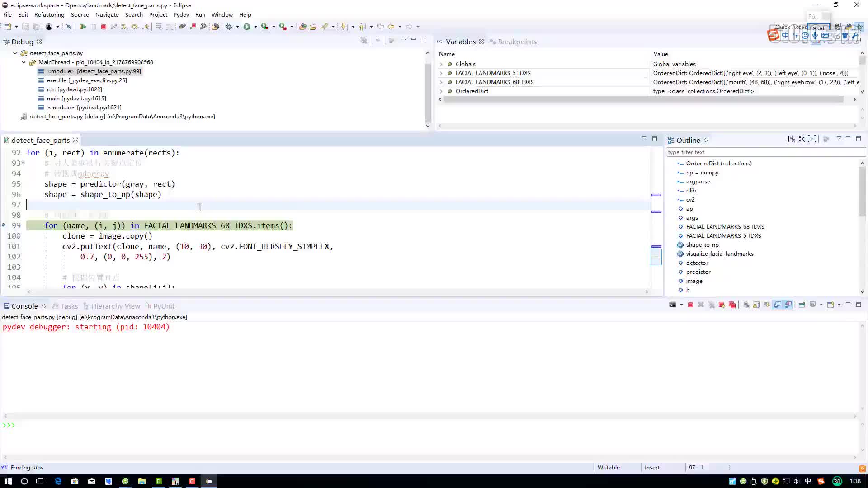Open the Refactoring menu
The height and width of the screenshot is (488, 868).
click(x=49, y=15)
